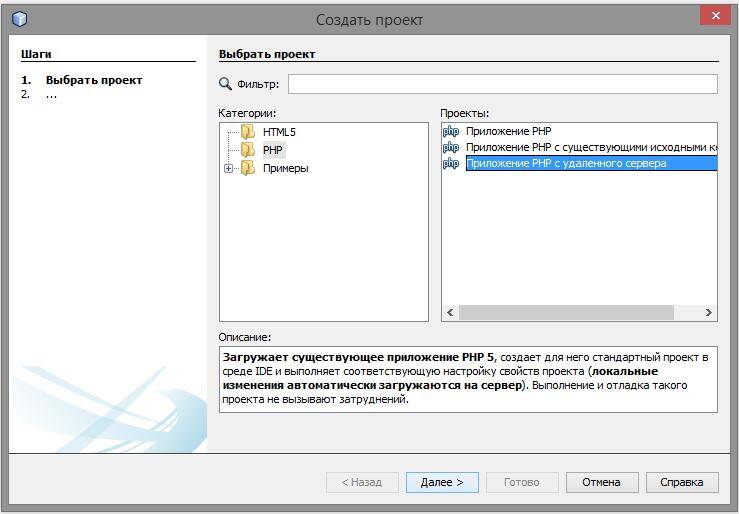Click the php icon of Приложение PHP
The height and width of the screenshot is (514, 739).
pos(451,131)
